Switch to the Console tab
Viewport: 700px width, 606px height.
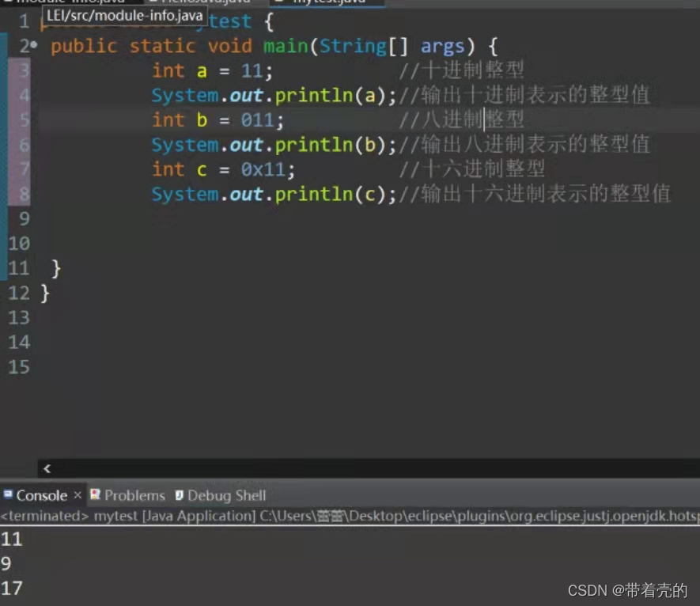[x=41, y=495]
